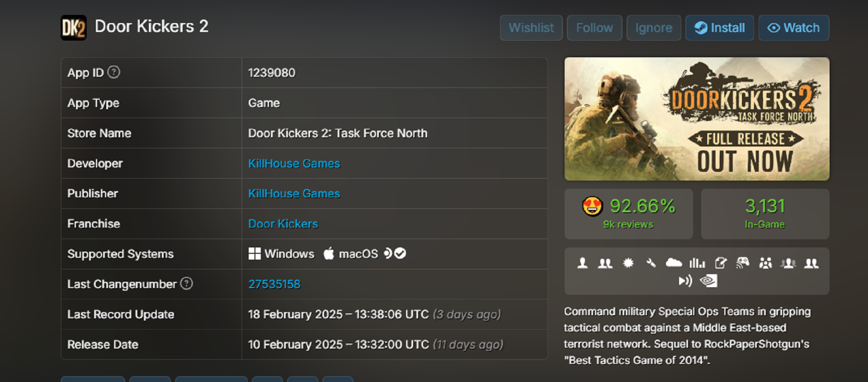Select the play-with-sound-waves icon

(685, 281)
